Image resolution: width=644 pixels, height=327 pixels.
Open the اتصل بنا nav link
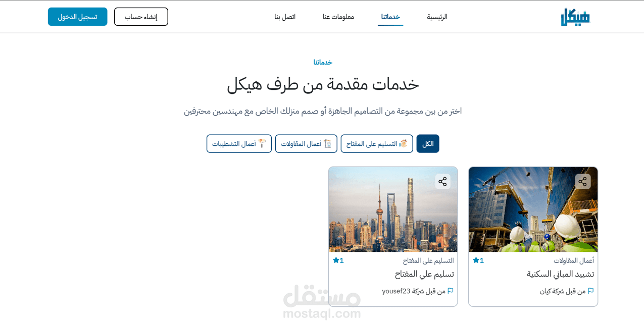pyautogui.click(x=285, y=17)
